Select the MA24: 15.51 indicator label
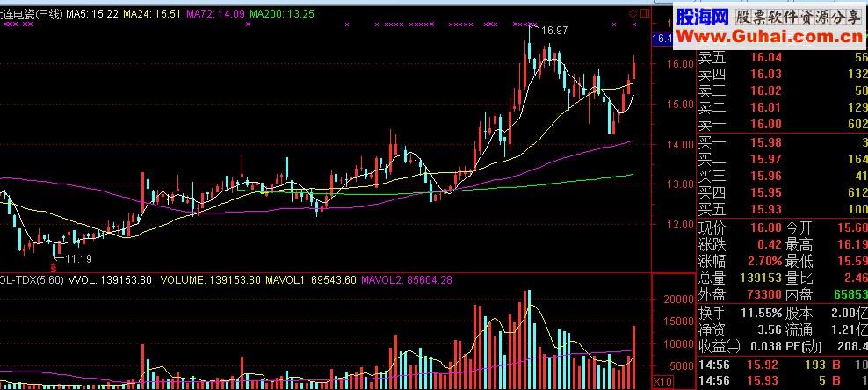Screen dimensions: 868x390 tap(152, 14)
